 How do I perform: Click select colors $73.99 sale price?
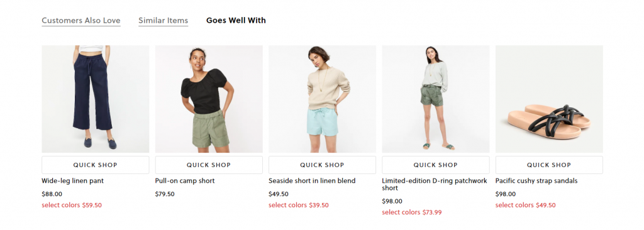coord(411,213)
